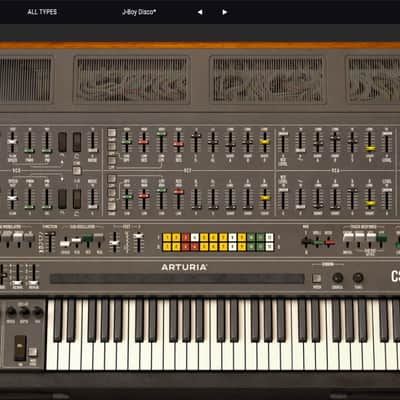Click the upper row yellow VCF release slider
The height and width of the screenshot is (400, 400).
(265, 142)
